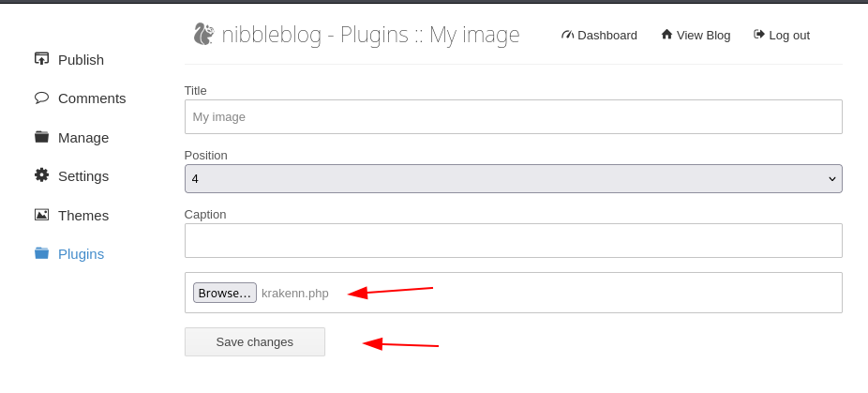Open the Dashboard link
The image size is (868, 393).
click(x=606, y=36)
